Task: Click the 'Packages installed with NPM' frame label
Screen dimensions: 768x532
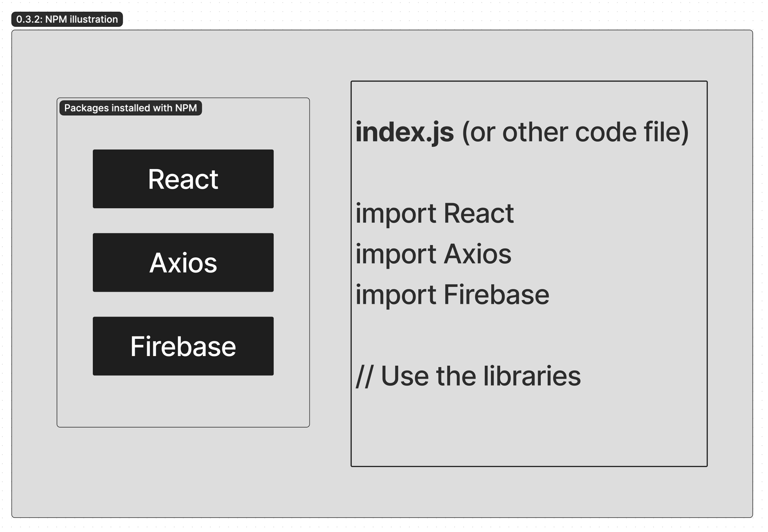Action: click(x=130, y=108)
